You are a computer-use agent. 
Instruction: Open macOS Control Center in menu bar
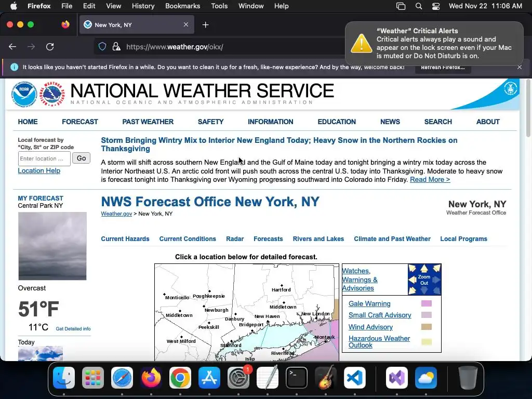[x=436, y=6]
